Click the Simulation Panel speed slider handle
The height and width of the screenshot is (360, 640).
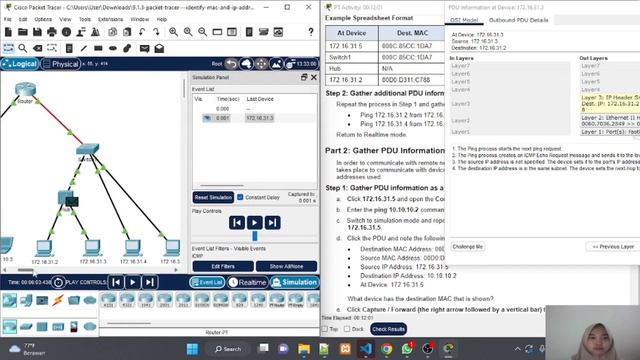(255, 236)
